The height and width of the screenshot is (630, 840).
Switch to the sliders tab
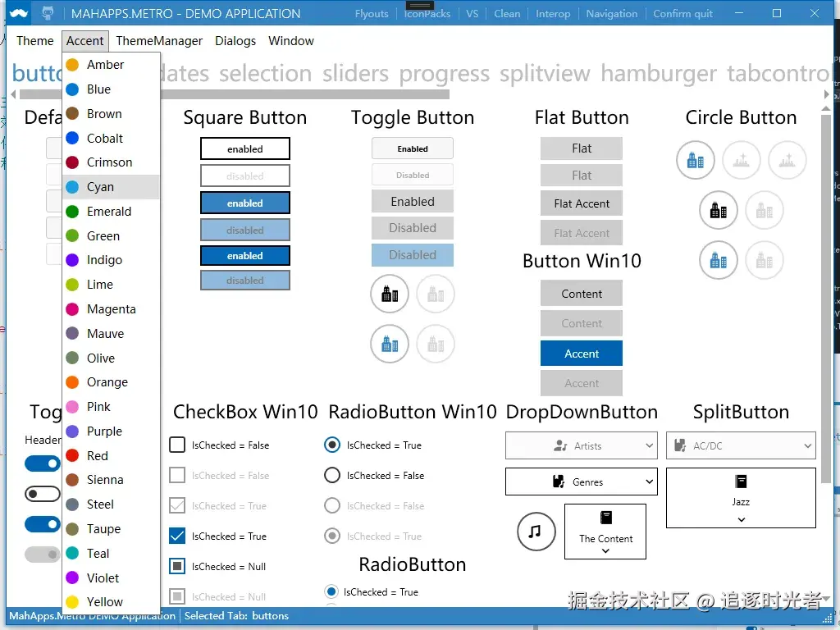click(x=355, y=73)
